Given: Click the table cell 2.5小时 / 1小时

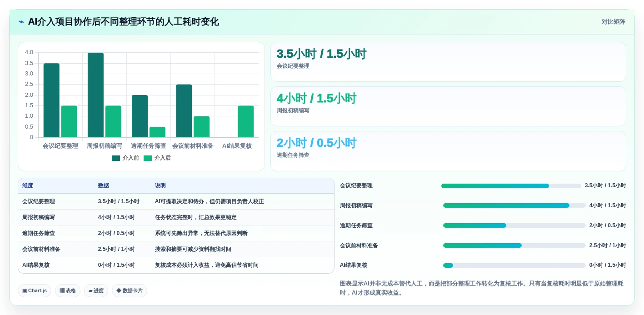Looking at the screenshot, I should click(x=116, y=249).
